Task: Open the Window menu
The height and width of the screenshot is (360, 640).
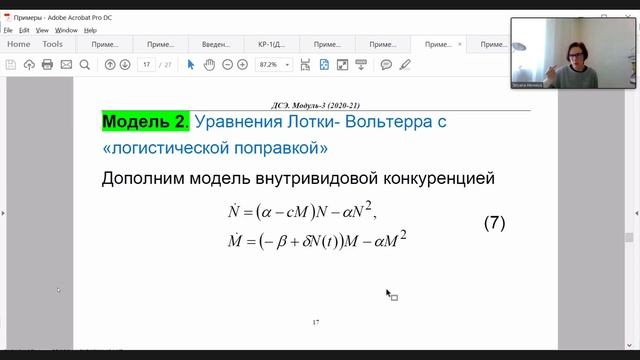Action: [x=66, y=30]
